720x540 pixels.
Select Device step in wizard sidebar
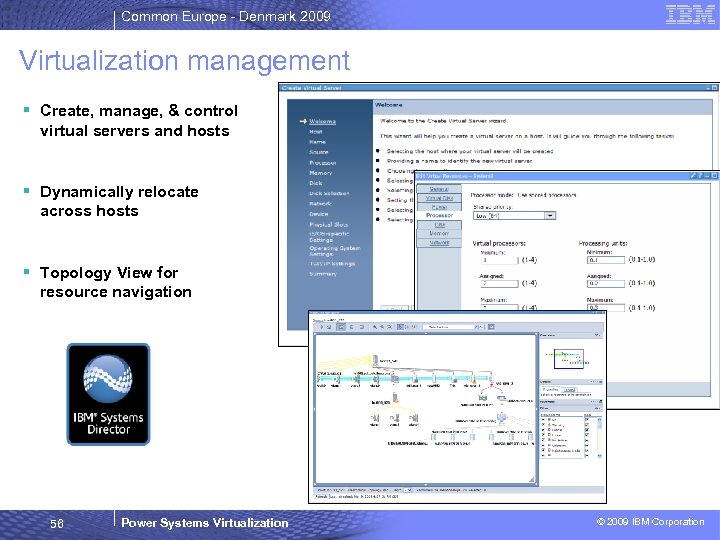click(x=319, y=214)
